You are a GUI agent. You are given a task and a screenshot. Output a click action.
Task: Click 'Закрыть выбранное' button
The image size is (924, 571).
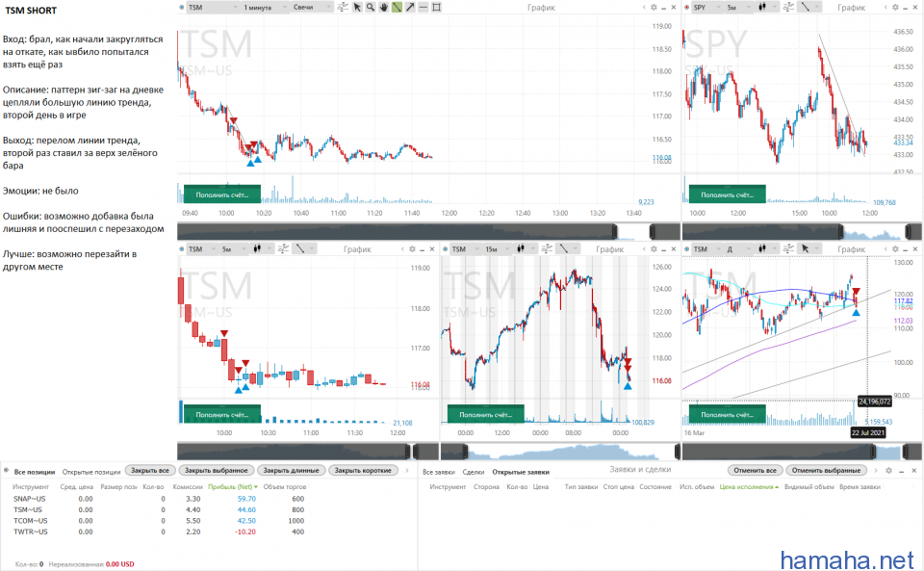coord(217,470)
